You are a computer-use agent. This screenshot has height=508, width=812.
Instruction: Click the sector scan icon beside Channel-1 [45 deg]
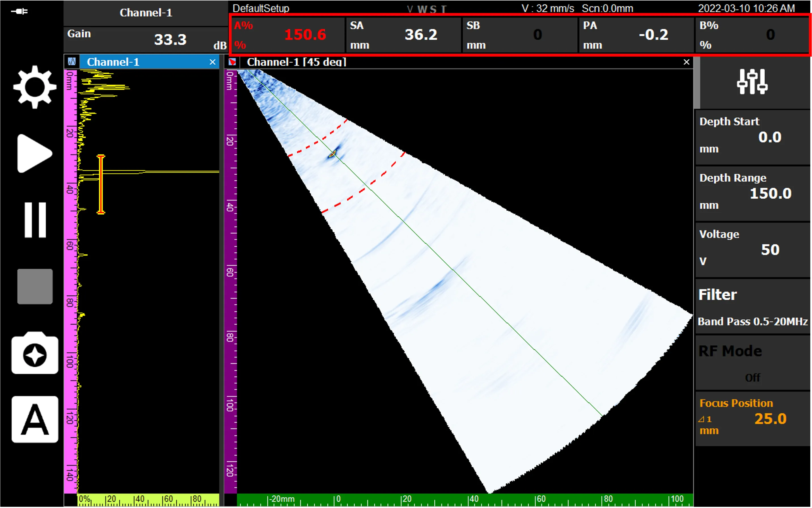tap(232, 62)
